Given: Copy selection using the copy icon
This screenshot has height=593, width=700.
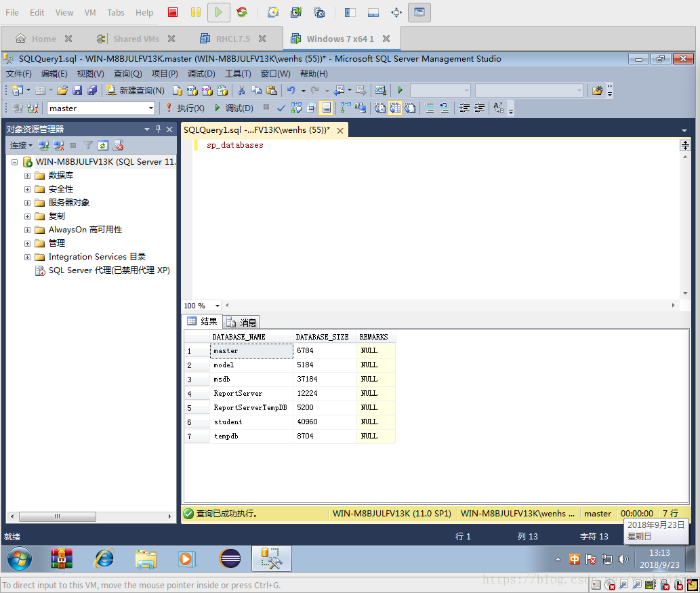Looking at the screenshot, I should tap(256, 91).
